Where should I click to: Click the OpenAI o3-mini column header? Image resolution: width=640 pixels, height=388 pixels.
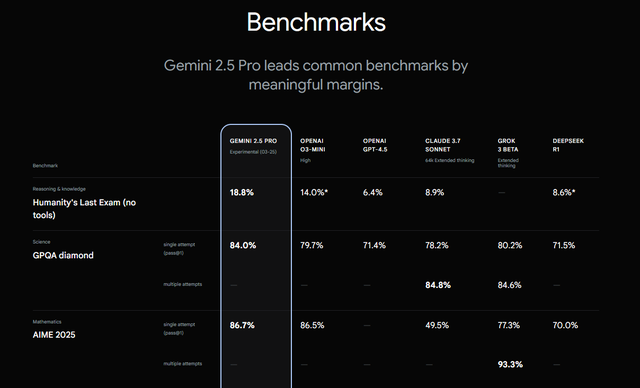pos(313,145)
